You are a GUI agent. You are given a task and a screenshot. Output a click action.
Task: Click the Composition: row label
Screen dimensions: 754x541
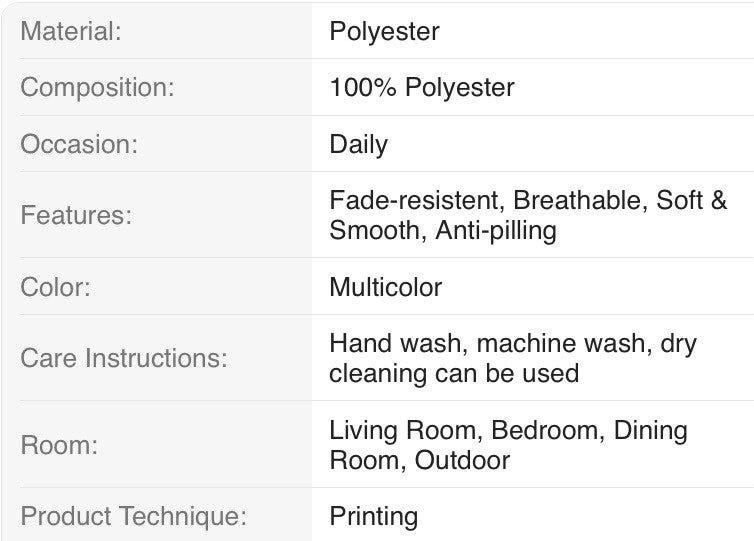tap(97, 87)
